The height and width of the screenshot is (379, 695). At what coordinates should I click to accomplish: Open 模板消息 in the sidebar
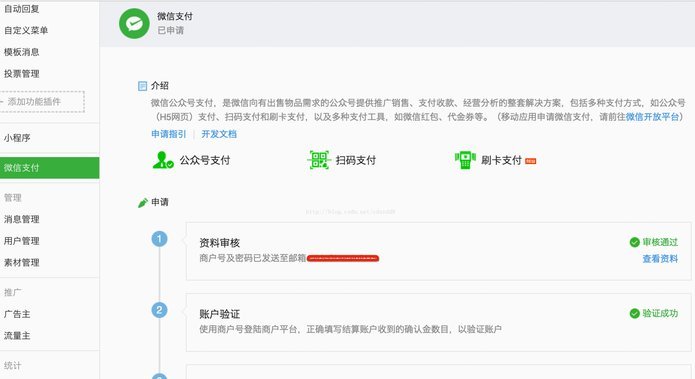pos(22,52)
